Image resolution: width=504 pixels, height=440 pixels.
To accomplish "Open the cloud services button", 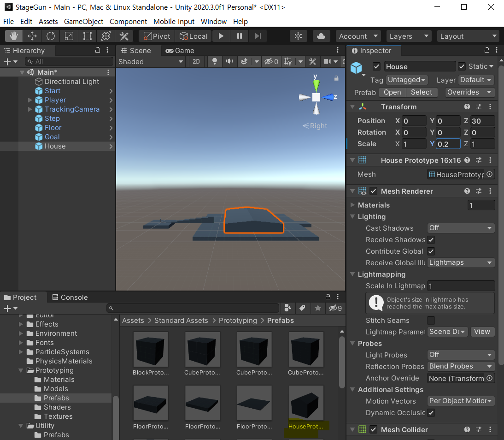I will (x=321, y=36).
